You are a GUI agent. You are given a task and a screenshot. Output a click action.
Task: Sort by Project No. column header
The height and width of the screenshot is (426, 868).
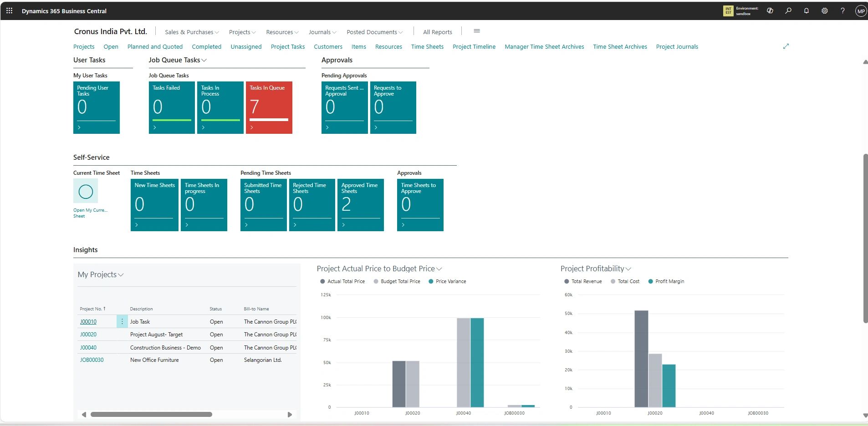click(92, 309)
